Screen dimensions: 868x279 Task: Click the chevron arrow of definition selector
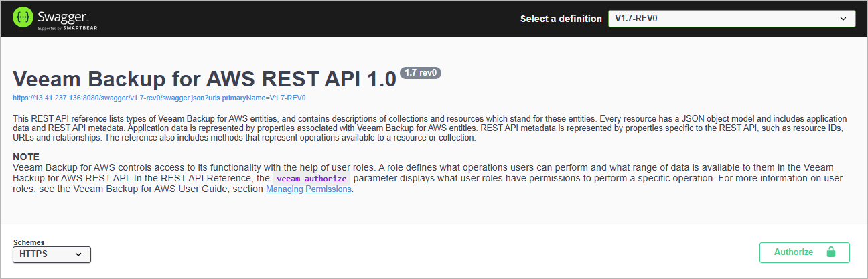(843, 19)
